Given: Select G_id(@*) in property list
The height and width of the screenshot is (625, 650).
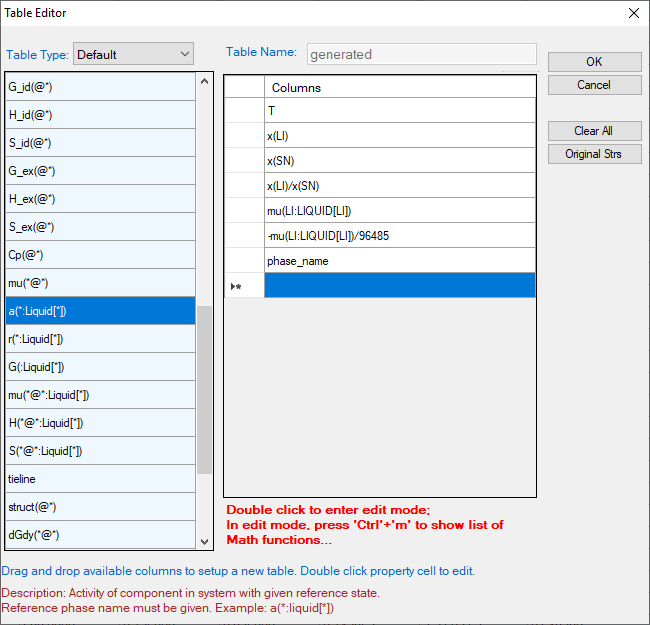Looking at the screenshot, I should point(100,87).
